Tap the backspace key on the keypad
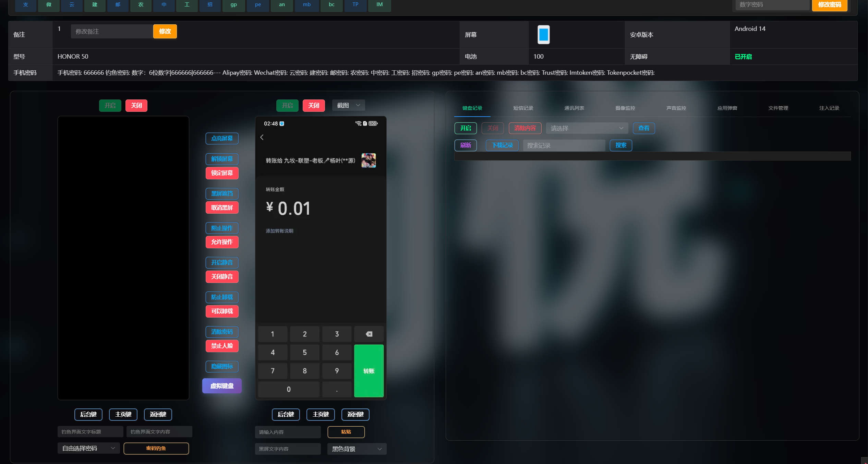868x464 pixels. (369, 334)
